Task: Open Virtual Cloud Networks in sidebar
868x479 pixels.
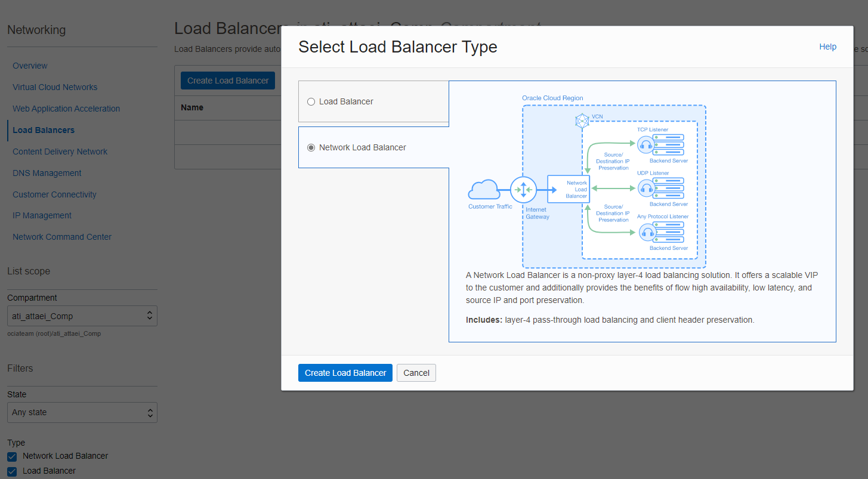Action: 55,87
